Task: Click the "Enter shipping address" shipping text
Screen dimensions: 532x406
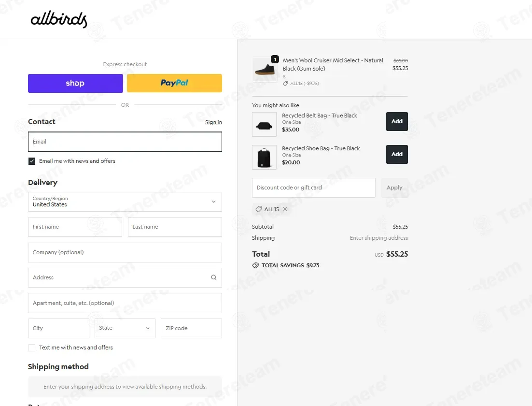Action: 378,238
